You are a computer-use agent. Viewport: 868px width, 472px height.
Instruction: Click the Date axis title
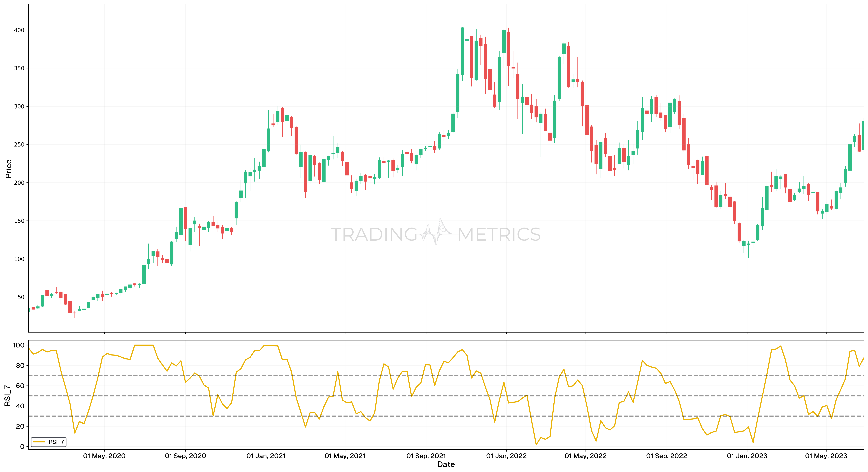tap(446, 465)
